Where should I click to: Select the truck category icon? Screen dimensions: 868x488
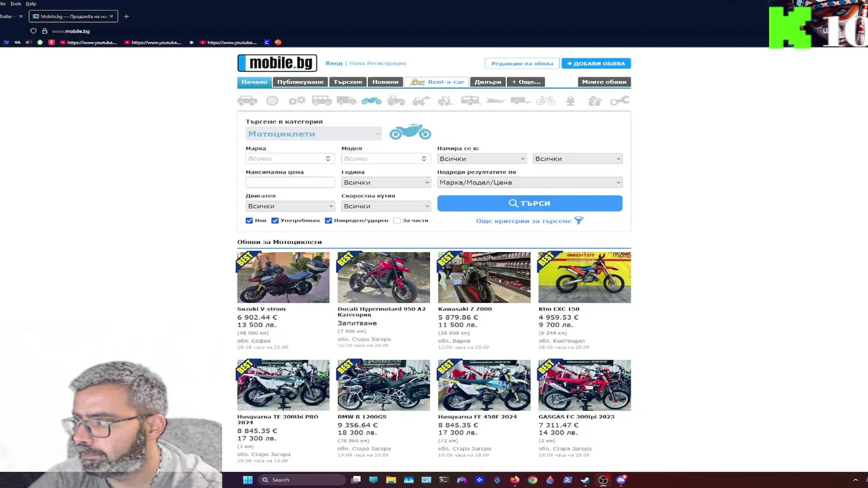pos(347,100)
